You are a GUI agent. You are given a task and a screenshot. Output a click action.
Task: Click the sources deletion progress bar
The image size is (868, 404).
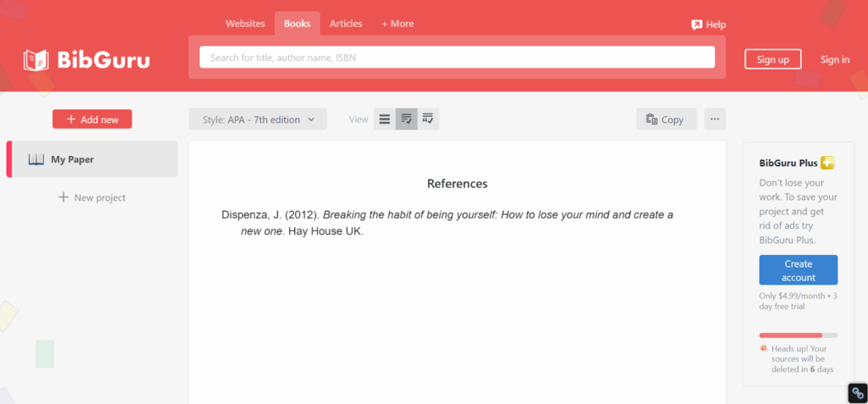pyautogui.click(x=798, y=335)
